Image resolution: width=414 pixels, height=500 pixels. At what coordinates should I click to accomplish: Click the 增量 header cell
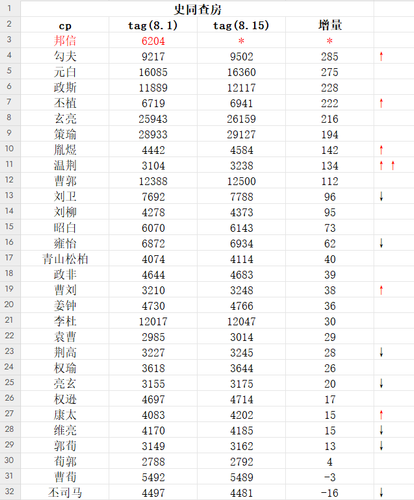pos(330,25)
